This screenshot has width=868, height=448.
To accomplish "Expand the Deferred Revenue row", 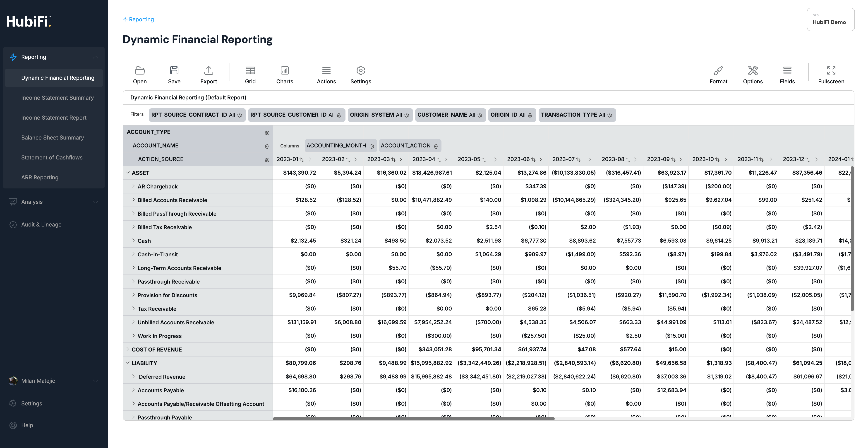I will (133, 376).
